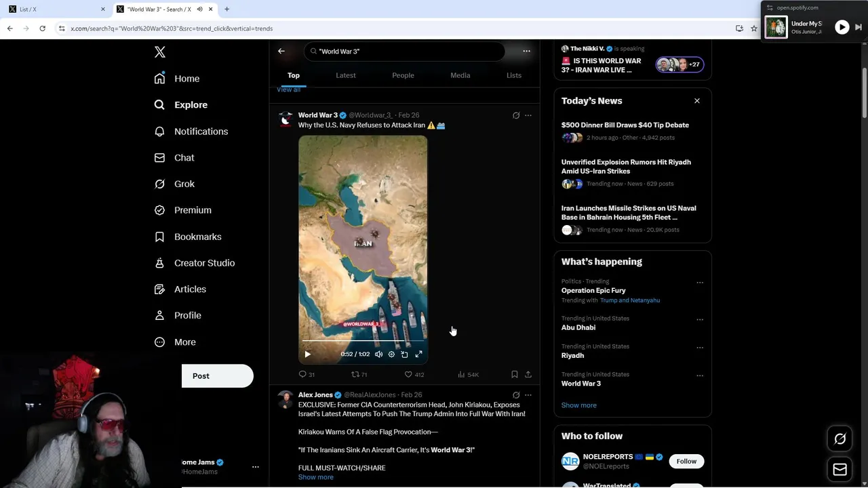Open search options three-dot menu
Image resolution: width=868 pixels, height=488 pixels.
click(526, 51)
